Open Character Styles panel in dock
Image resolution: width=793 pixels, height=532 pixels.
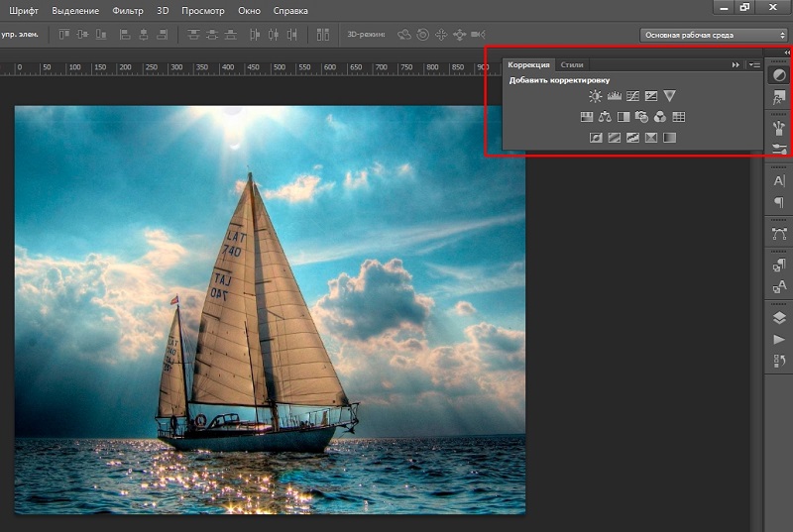point(779,287)
